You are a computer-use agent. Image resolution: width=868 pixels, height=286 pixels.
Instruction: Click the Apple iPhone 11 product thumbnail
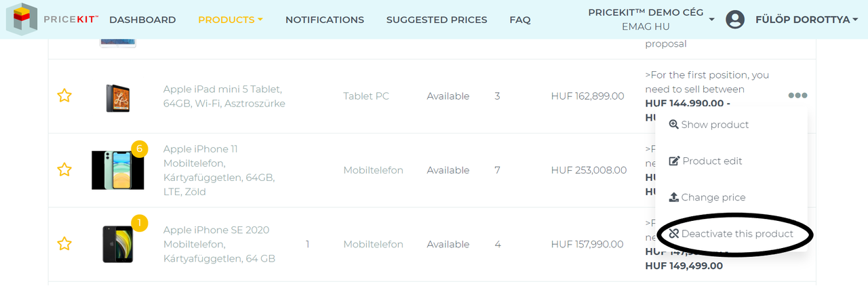(117, 170)
